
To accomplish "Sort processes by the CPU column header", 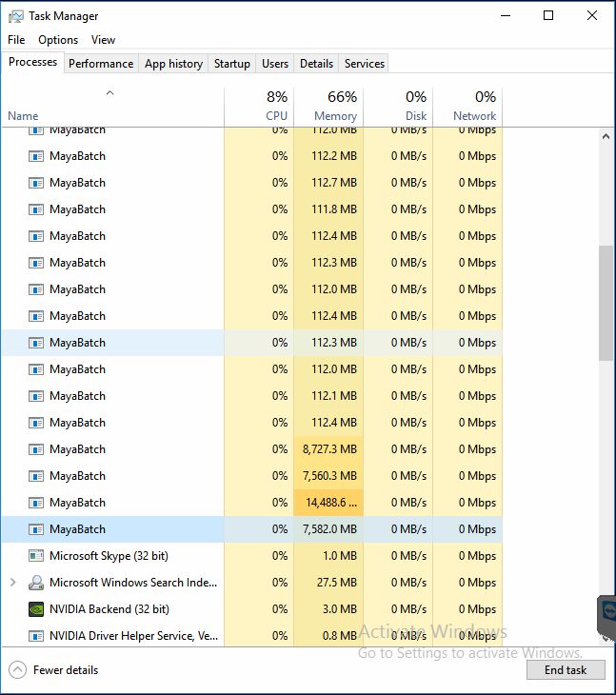I will (x=259, y=107).
